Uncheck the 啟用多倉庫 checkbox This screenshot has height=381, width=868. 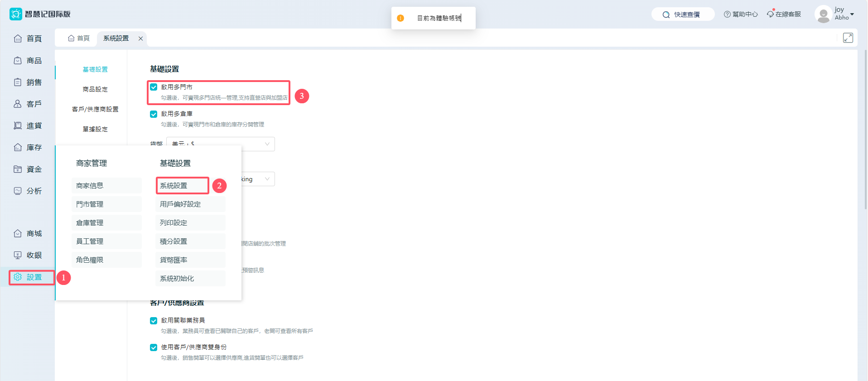click(154, 114)
